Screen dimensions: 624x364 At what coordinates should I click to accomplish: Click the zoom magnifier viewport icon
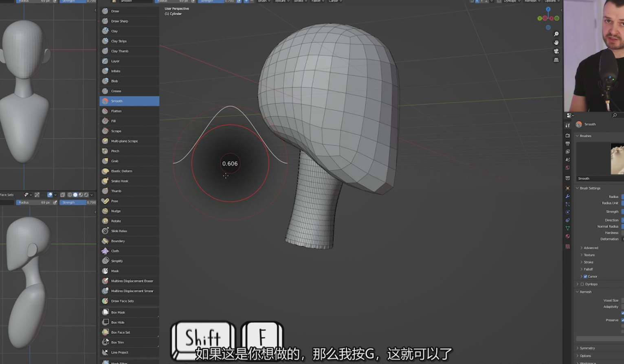(x=556, y=34)
